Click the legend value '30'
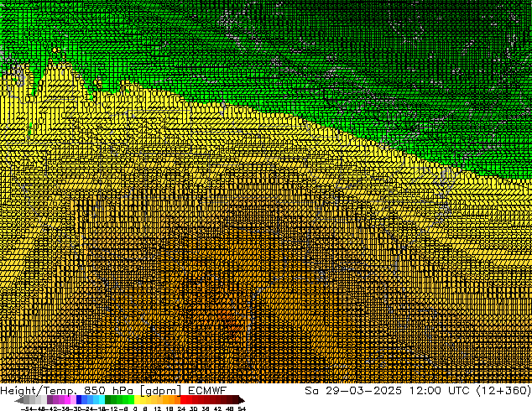The width and height of the screenshot is (532, 411). tap(193, 409)
